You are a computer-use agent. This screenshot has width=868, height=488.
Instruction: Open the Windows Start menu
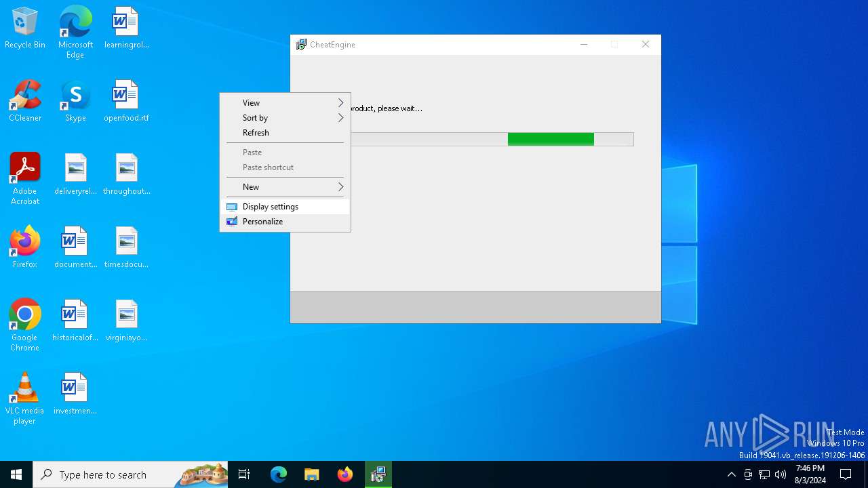pyautogui.click(x=16, y=474)
